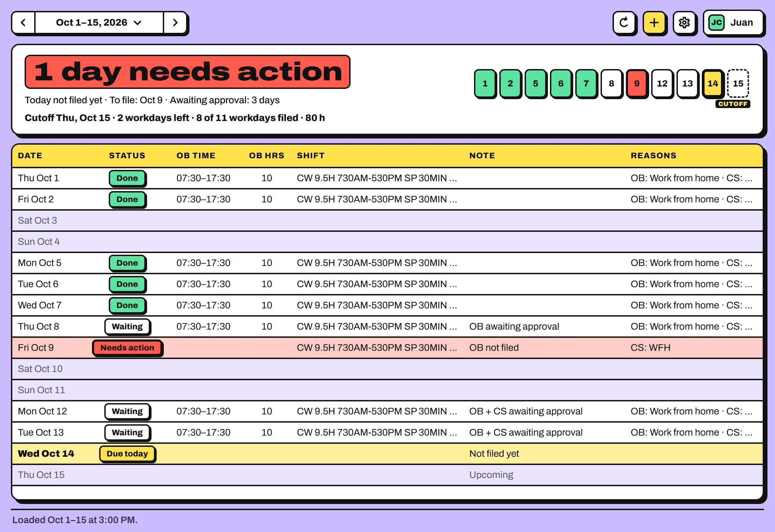Select day 7 chip in the day strip
The height and width of the screenshot is (532, 775).
586,83
